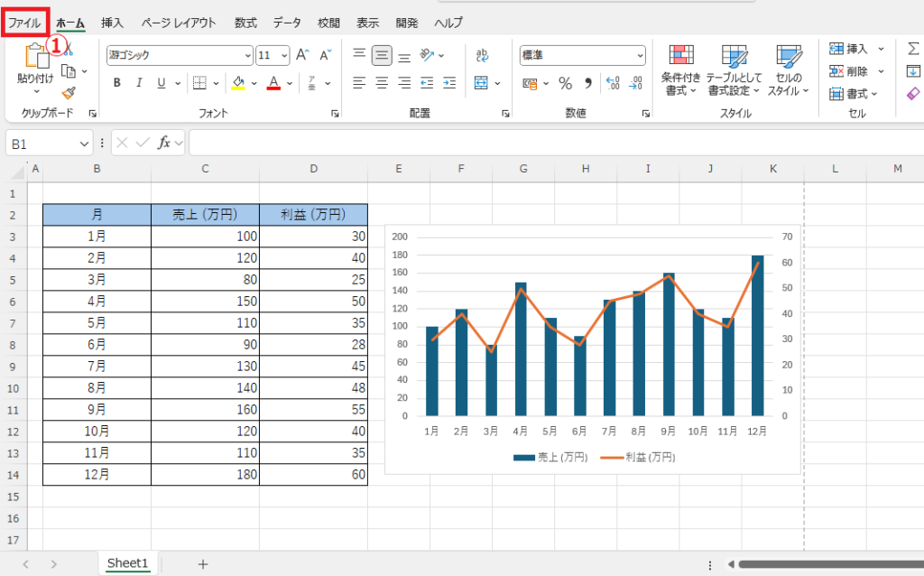Open the ファイル tab
924x576 pixels.
(x=24, y=23)
